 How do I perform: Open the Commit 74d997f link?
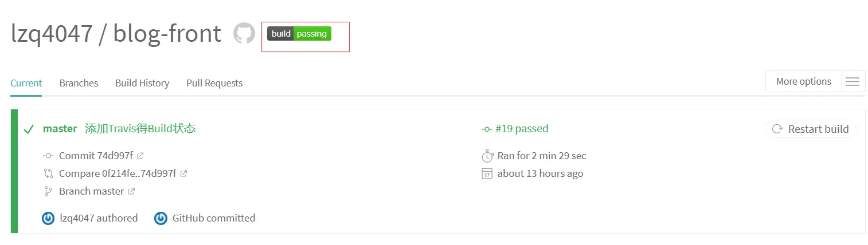(x=96, y=156)
